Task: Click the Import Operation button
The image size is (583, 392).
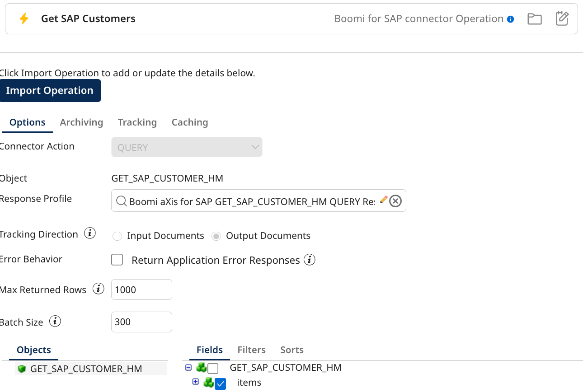Action: tap(50, 90)
